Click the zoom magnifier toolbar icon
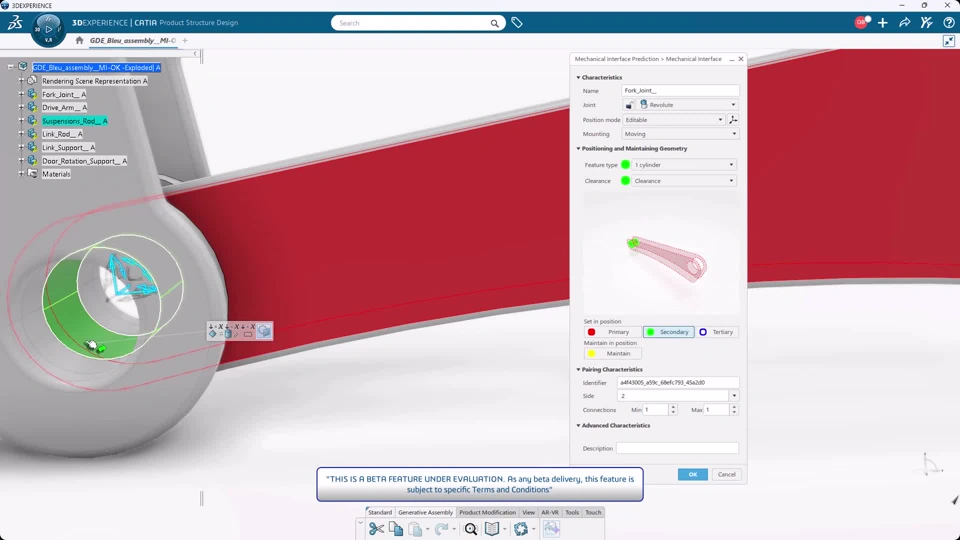 (x=470, y=529)
